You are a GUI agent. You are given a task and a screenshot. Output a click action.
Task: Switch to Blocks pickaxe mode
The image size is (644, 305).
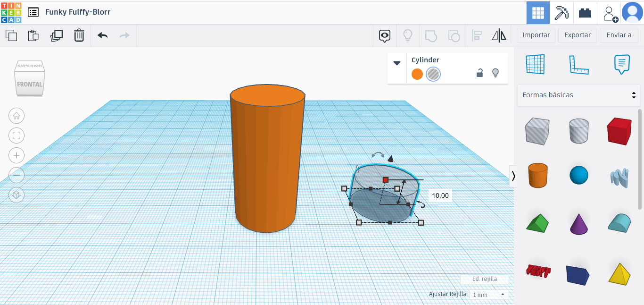click(561, 12)
